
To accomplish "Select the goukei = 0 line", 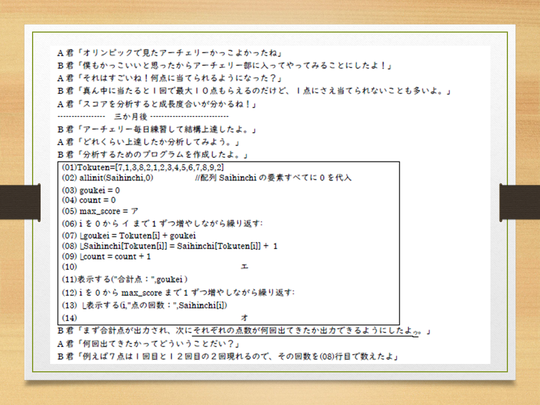I will 91,190.
